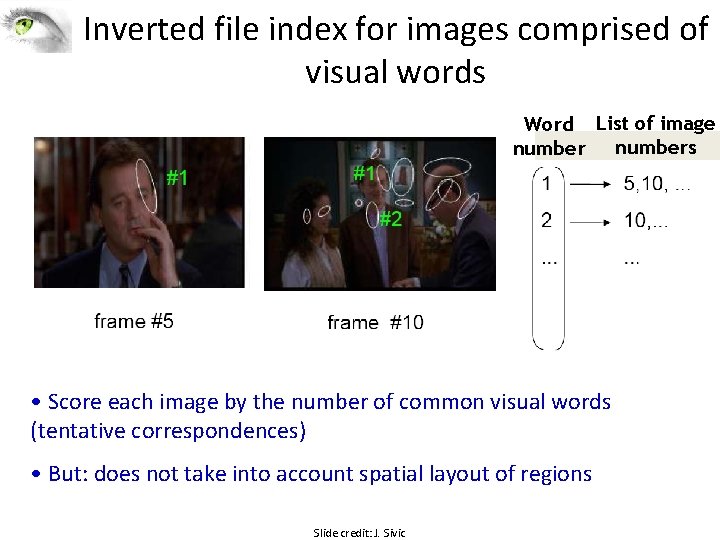The width and height of the screenshot is (720, 540).
Task: Click the 'frame #5' caption
Action: coord(134,321)
